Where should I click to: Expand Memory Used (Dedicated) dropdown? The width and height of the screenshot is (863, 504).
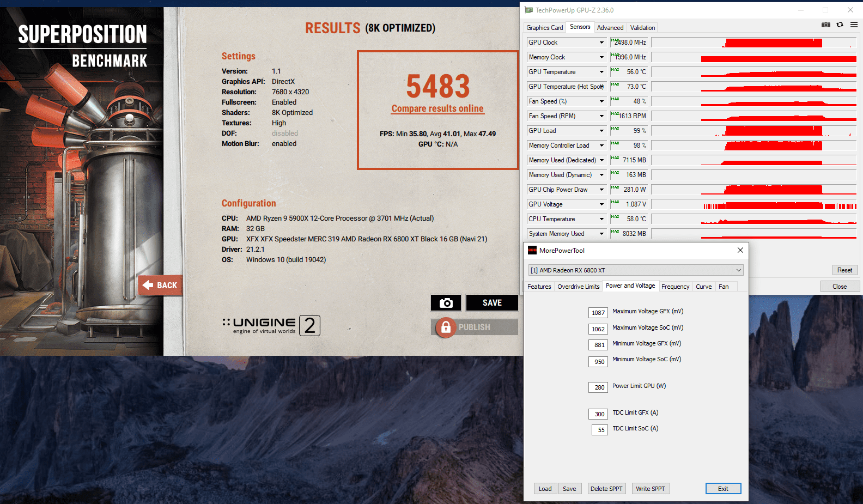(601, 160)
